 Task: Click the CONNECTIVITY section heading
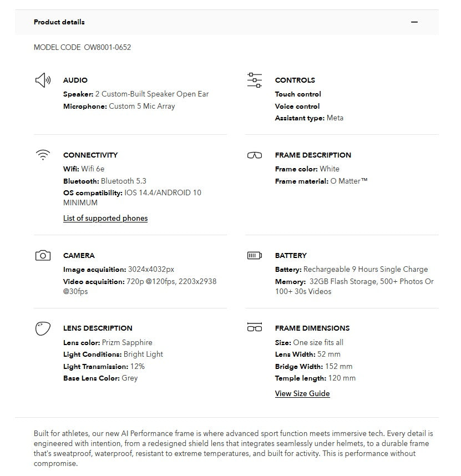[90, 155]
